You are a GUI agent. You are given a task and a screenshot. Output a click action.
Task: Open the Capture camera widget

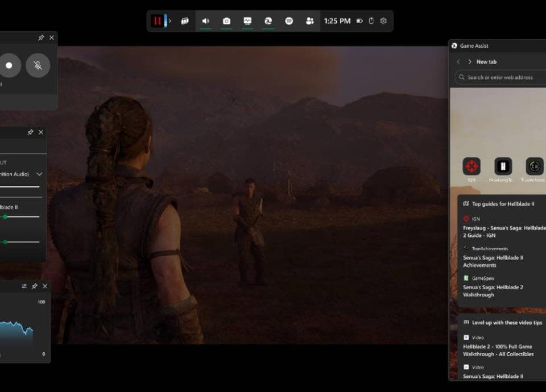click(226, 21)
